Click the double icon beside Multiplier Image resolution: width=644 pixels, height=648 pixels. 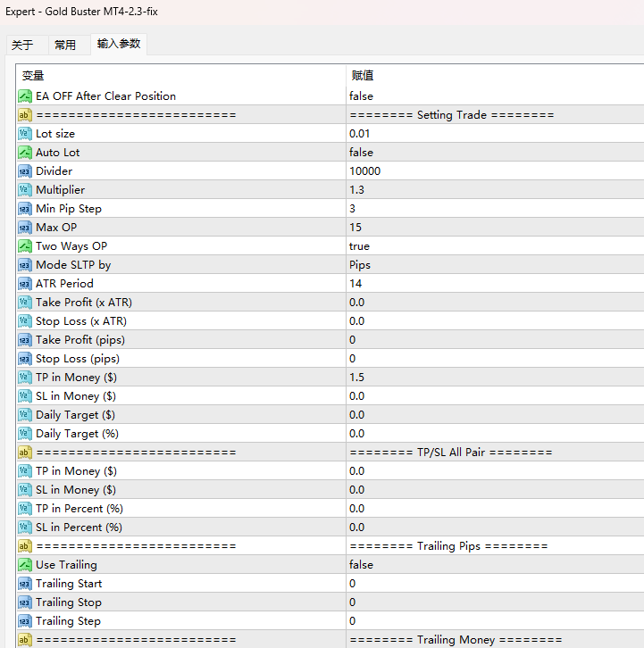(x=25, y=190)
